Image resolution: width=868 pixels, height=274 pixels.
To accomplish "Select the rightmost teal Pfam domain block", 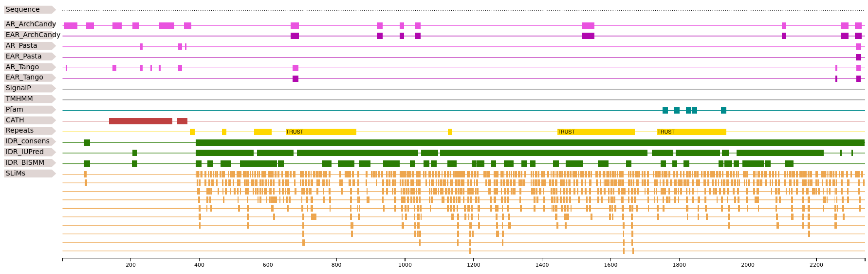I will [723, 111].
